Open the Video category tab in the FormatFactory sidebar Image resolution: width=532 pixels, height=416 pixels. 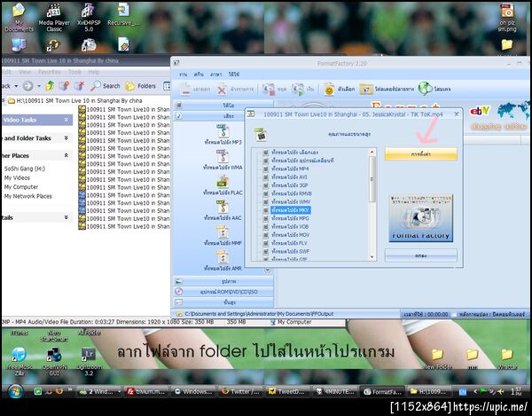223,106
